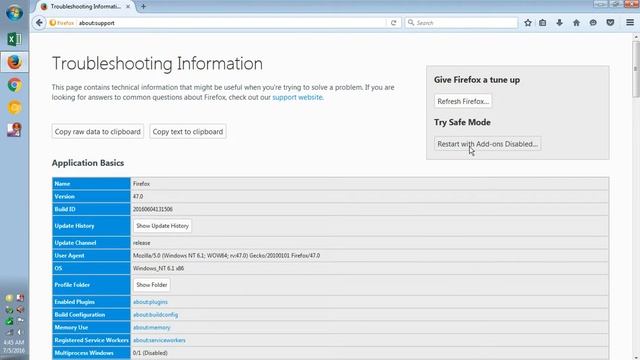Click the support website link
This screenshot has height=360, width=640.
(x=298, y=98)
